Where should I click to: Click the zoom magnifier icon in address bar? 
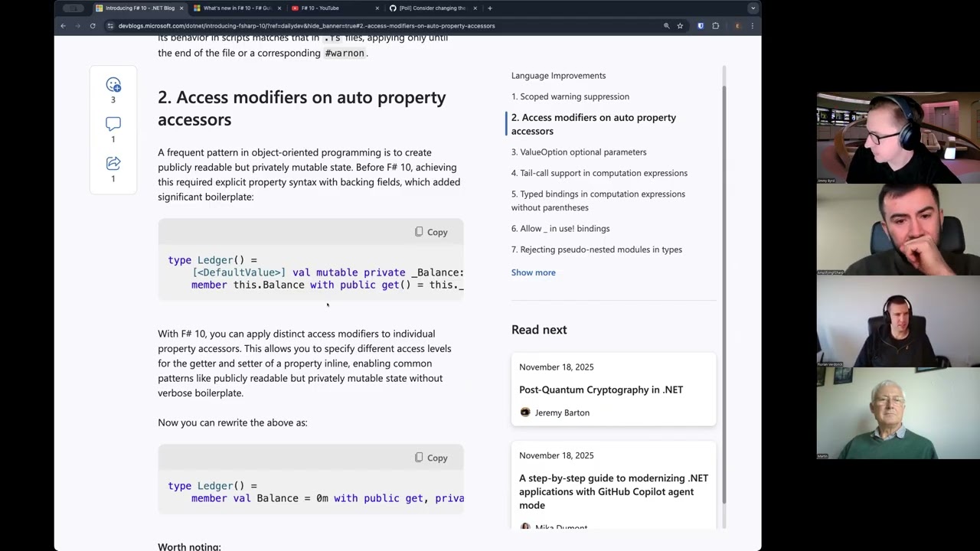(666, 26)
